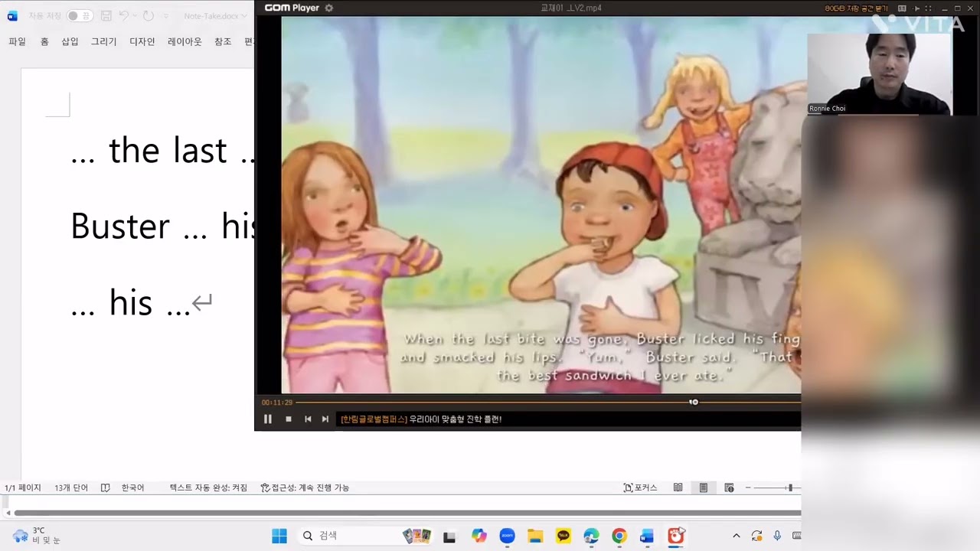This screenshot has width=980, height=551.
Task: Zoom out with the minus button
Action: [748, 487]
